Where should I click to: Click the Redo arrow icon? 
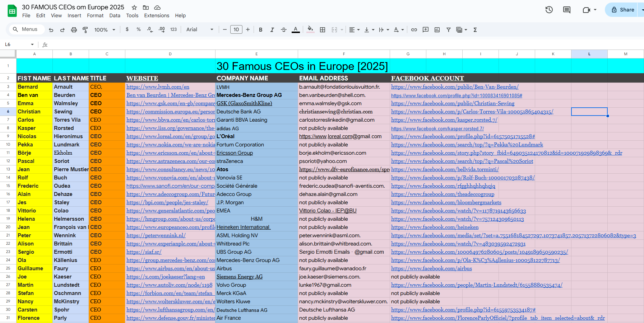[62, 30]
